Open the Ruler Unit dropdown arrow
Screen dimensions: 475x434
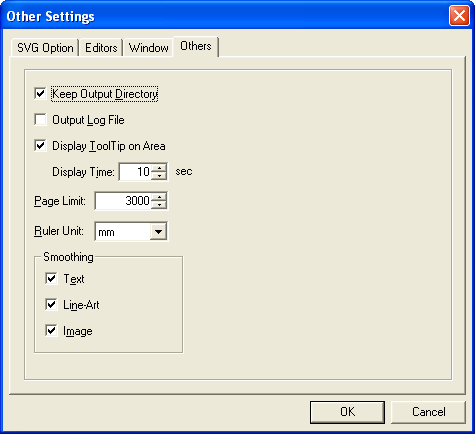158,231
